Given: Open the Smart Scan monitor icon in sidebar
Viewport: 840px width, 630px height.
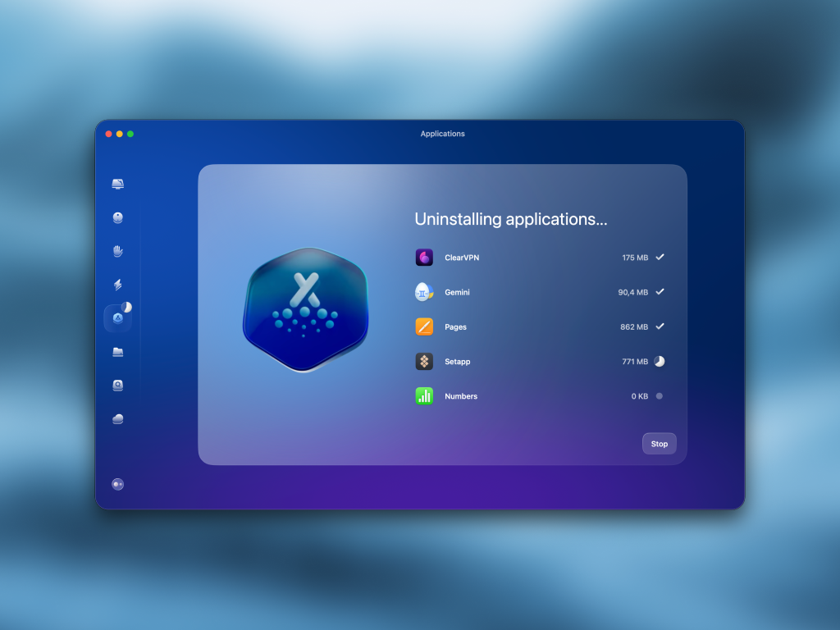Looking at the screenshot, I should [x=117, y=184].
